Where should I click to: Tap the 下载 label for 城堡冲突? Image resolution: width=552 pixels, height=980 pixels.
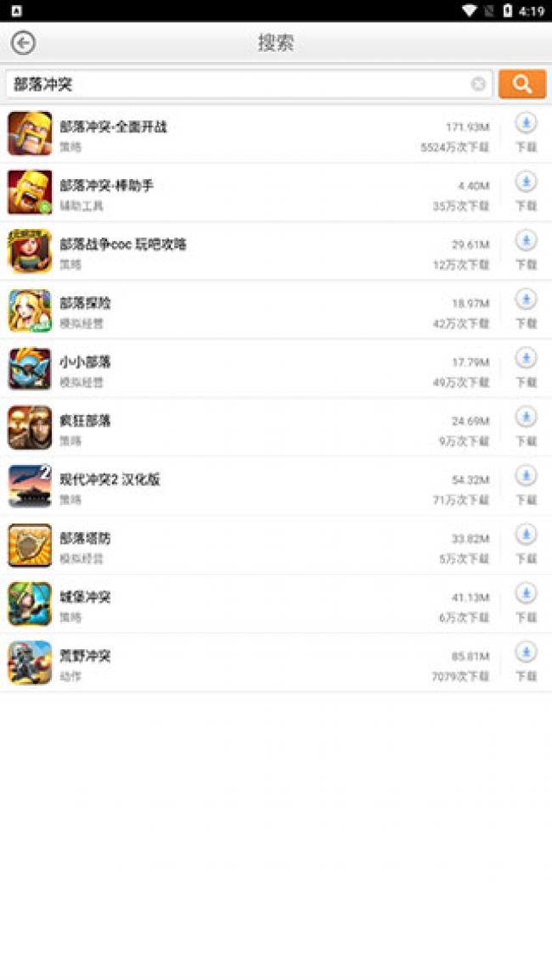point(527,618)
